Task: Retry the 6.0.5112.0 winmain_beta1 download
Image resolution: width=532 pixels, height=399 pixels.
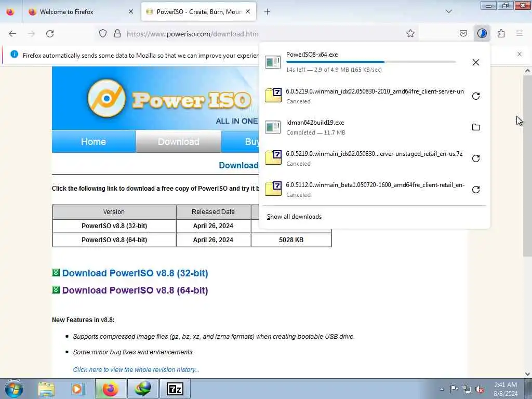Action: [476, 189]
